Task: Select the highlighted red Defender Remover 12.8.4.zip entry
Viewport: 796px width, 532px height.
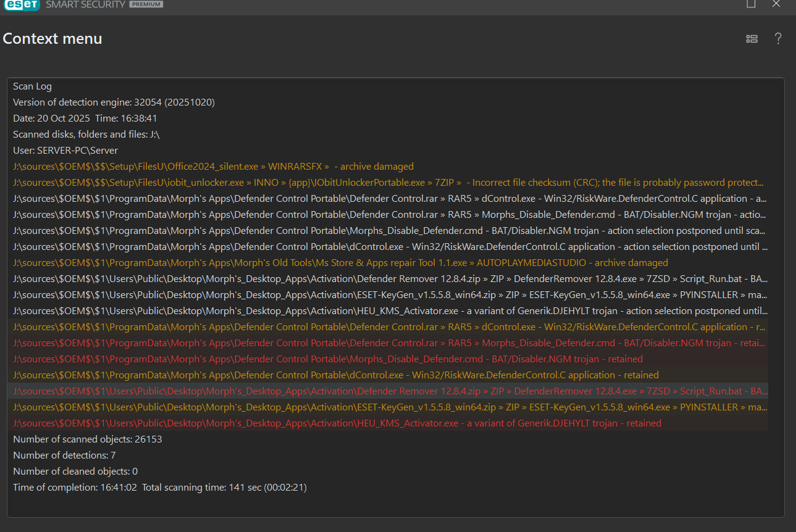Action: 389,391
